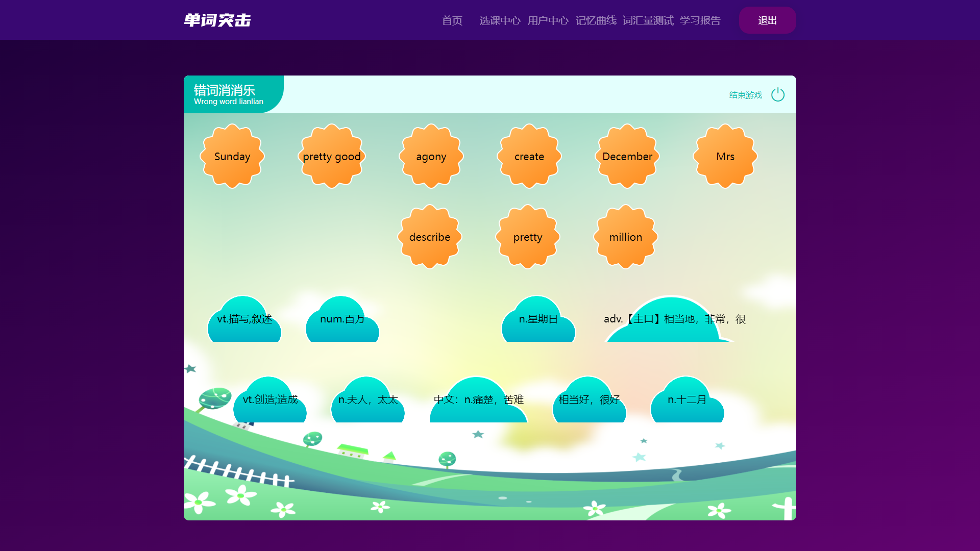Pick the agony orange badge
The width and height of the screenshot is (980, 551).
click(x=431, y=157)
